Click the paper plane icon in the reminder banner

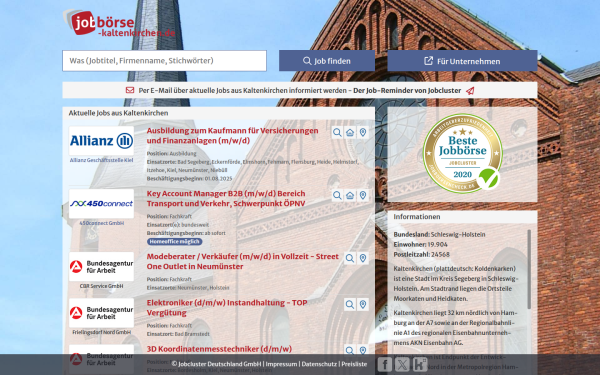(470, 91)
